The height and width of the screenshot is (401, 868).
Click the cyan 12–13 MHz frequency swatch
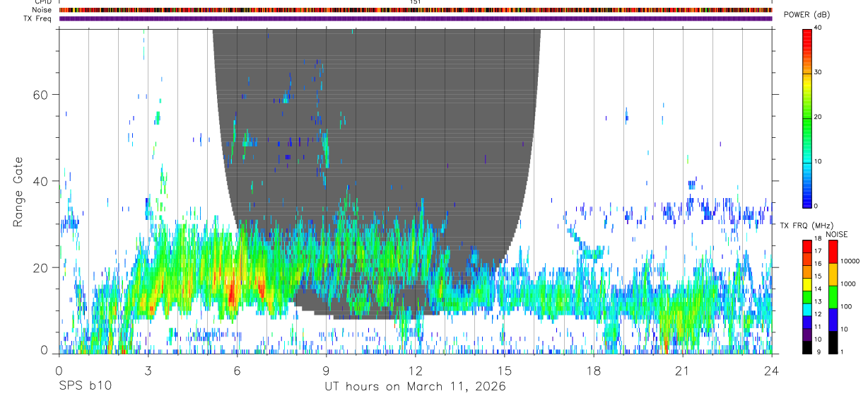click(x=807, y=308)
